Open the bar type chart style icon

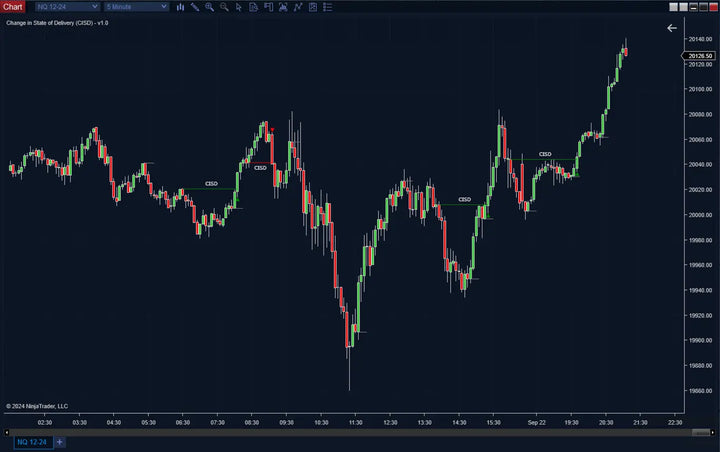click(180, 6)
